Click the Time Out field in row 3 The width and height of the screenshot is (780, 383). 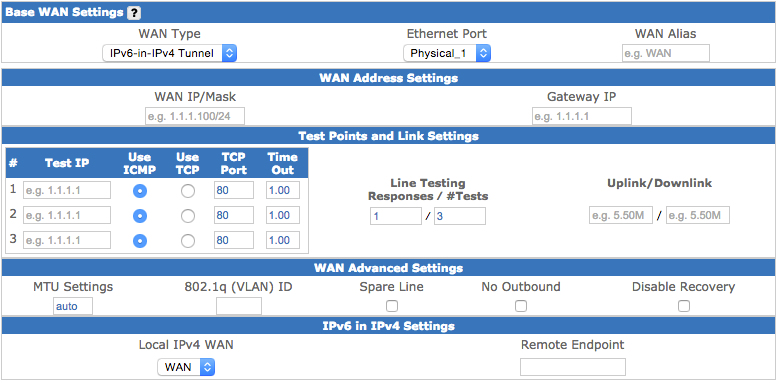click(283, 240)
